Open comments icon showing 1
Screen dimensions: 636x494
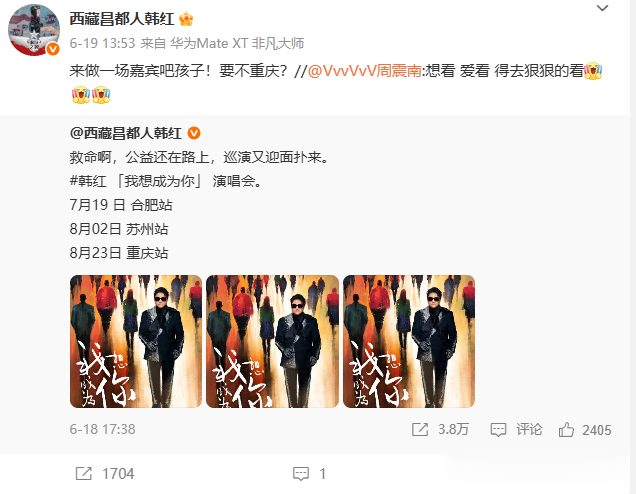pos(301,473)
